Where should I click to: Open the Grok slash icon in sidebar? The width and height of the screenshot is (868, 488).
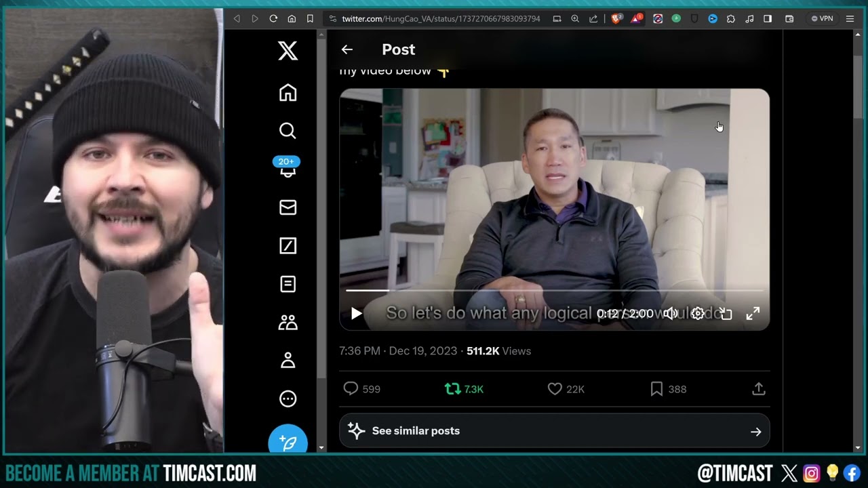point(288,245)
